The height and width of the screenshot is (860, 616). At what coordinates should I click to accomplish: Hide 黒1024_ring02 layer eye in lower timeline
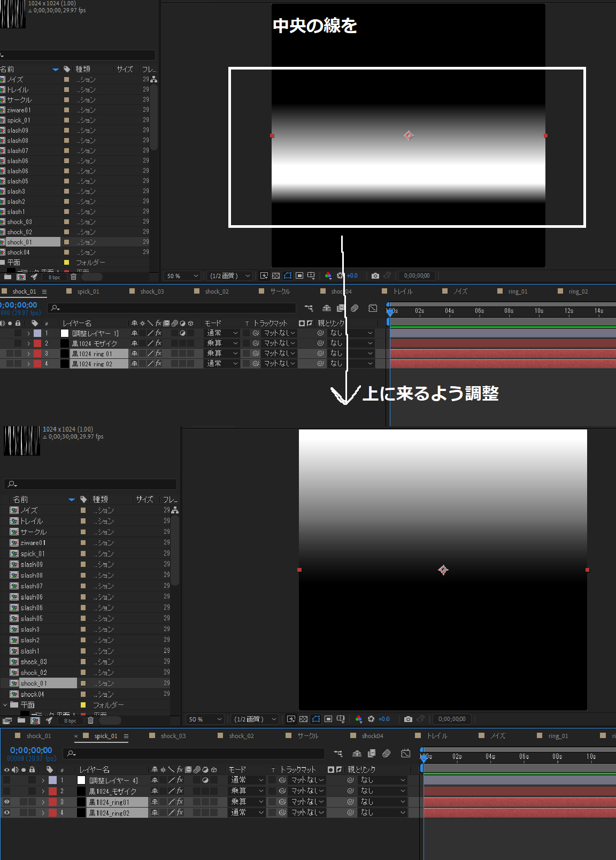coord(6,812)
